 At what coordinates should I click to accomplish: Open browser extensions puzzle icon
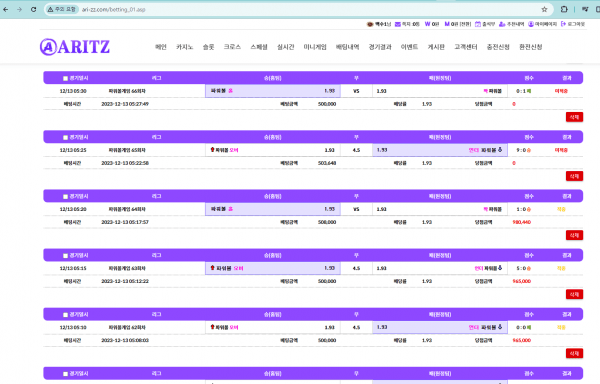[564, 9]
